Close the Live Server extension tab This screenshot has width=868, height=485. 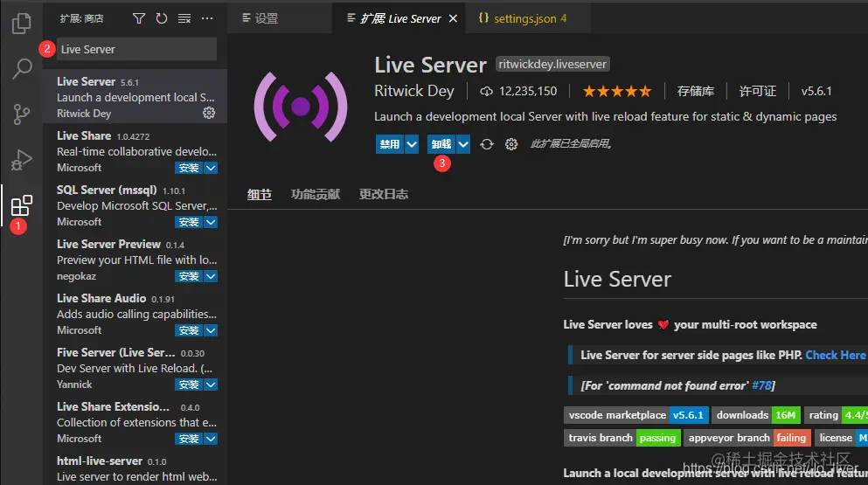453,19
